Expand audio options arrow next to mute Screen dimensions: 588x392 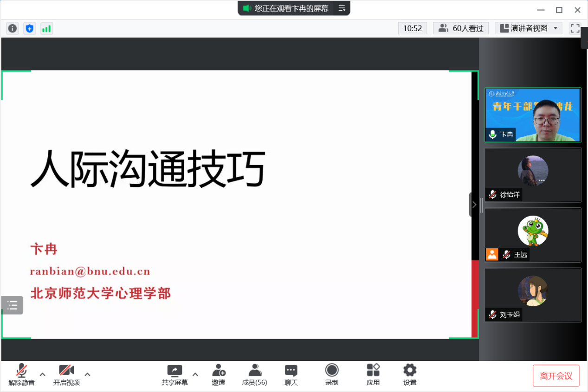click(x=43, y=374)
